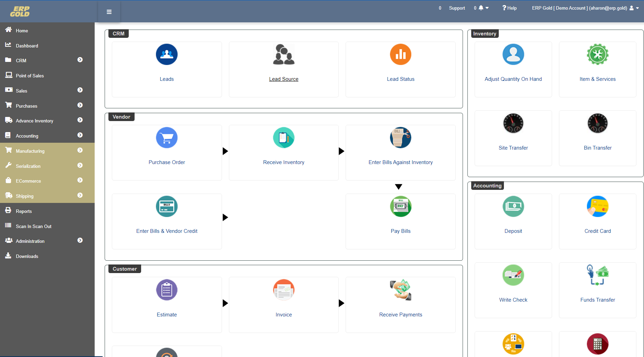Open the Lead Status chart icon
The height and width of the screenshot is (357, 644).
[400, 54]
